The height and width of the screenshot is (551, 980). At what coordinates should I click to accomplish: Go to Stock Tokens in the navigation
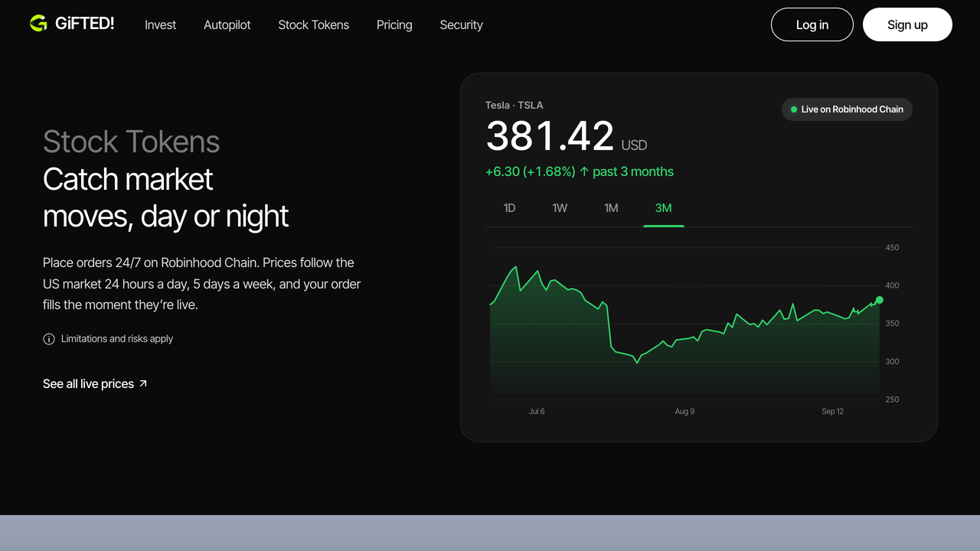tap(314, 24)
